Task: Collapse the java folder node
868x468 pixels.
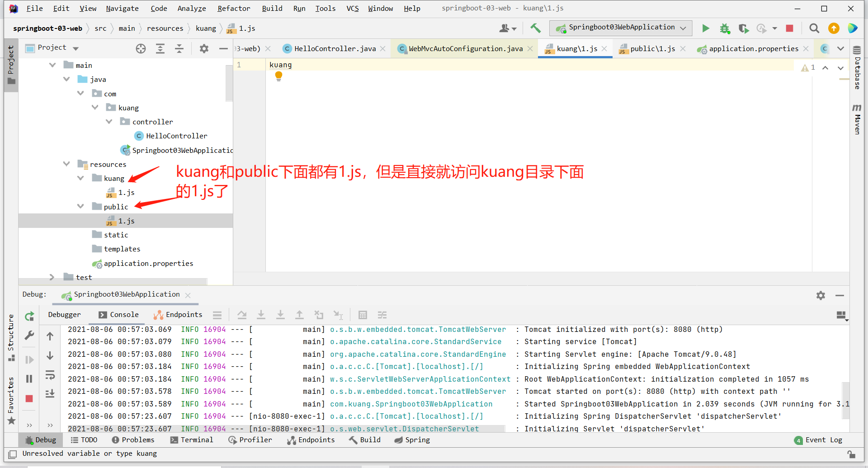Action: click(66, 79)
